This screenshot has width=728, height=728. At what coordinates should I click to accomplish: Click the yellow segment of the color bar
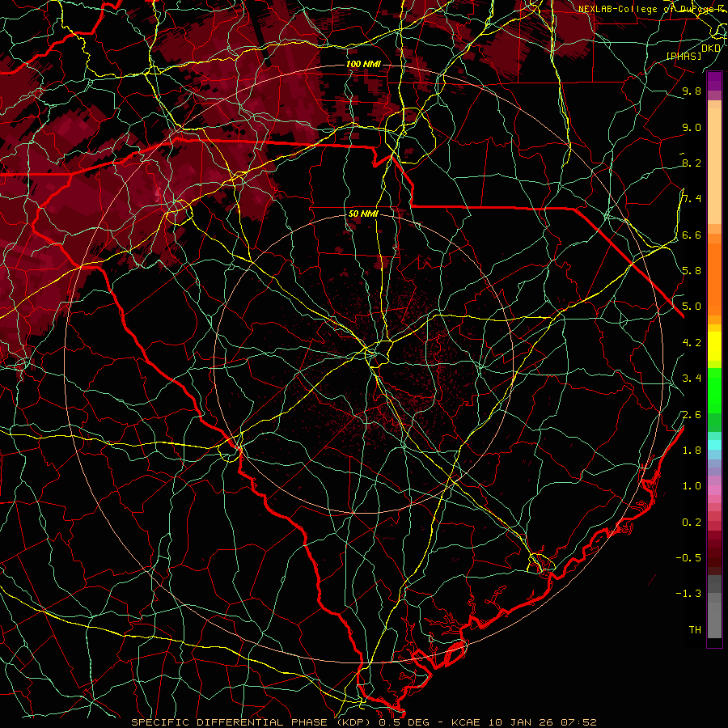pyautogui.click(x=714, y=345)
